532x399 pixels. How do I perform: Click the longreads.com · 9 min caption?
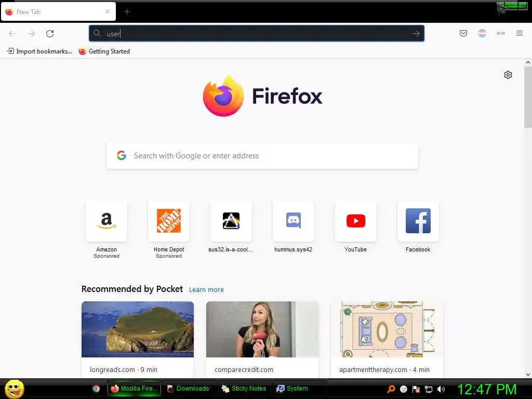click(x=124, y=369)
